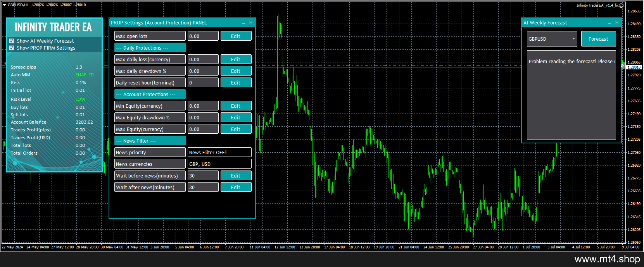Close the PROP Settings panel
Image resolution: width=644 pixels, height=267 pixels.
(251, 22)
